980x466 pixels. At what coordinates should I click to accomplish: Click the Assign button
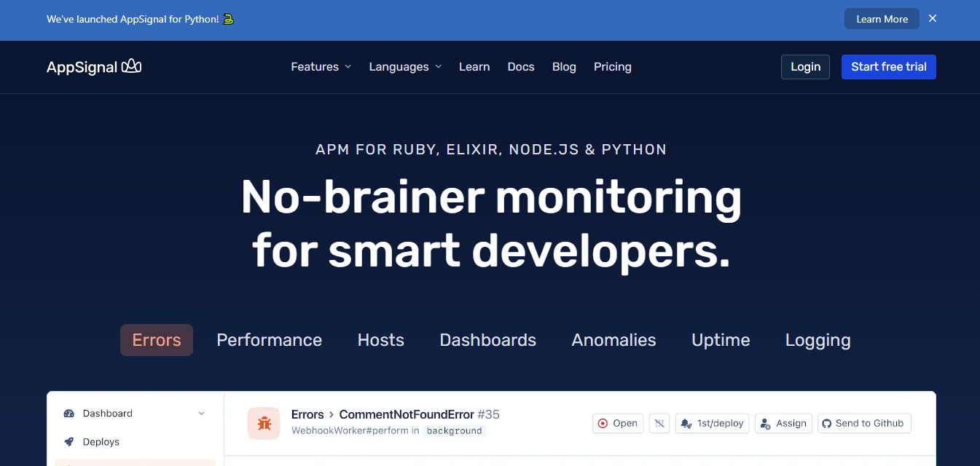[783, 423]
